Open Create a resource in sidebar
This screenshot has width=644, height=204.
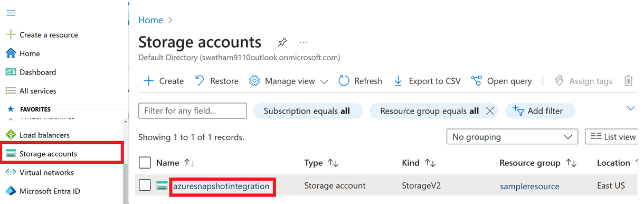click(x=49, y=35)
